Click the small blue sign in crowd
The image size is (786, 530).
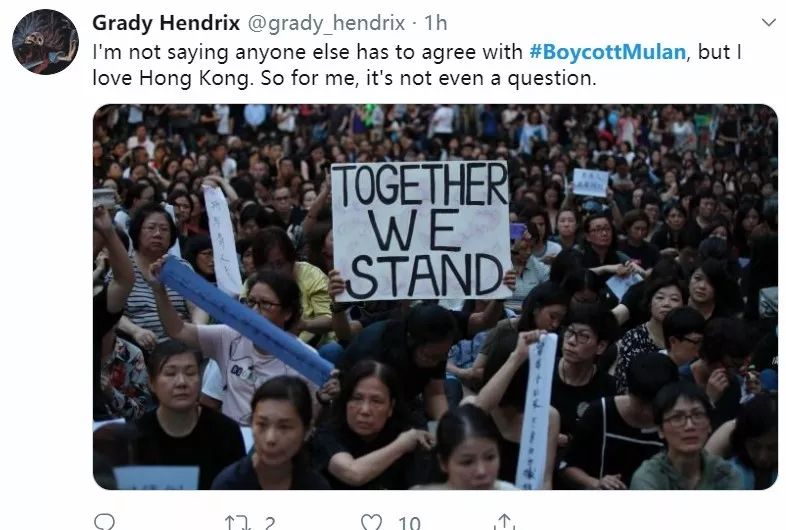coord(591,183)
